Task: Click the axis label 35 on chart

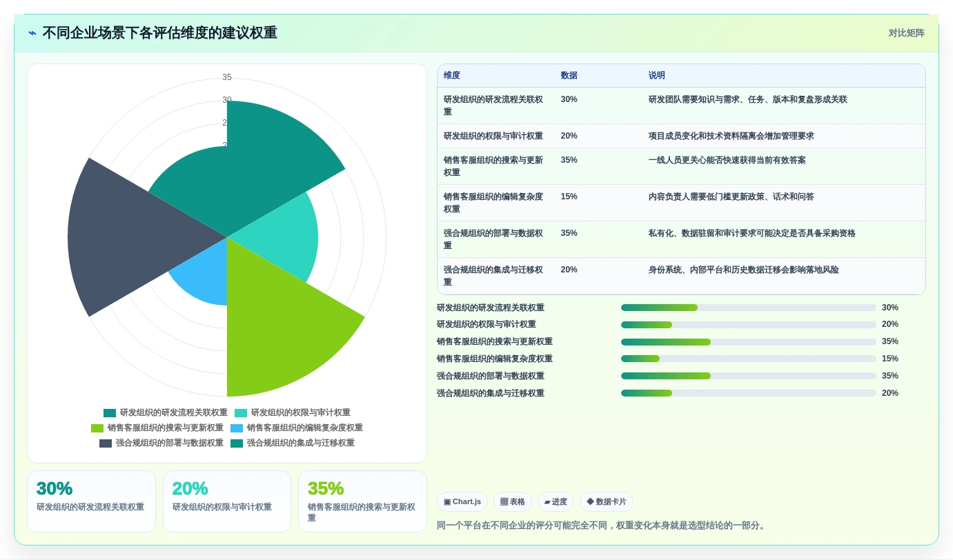Action: tap(227, 77)
